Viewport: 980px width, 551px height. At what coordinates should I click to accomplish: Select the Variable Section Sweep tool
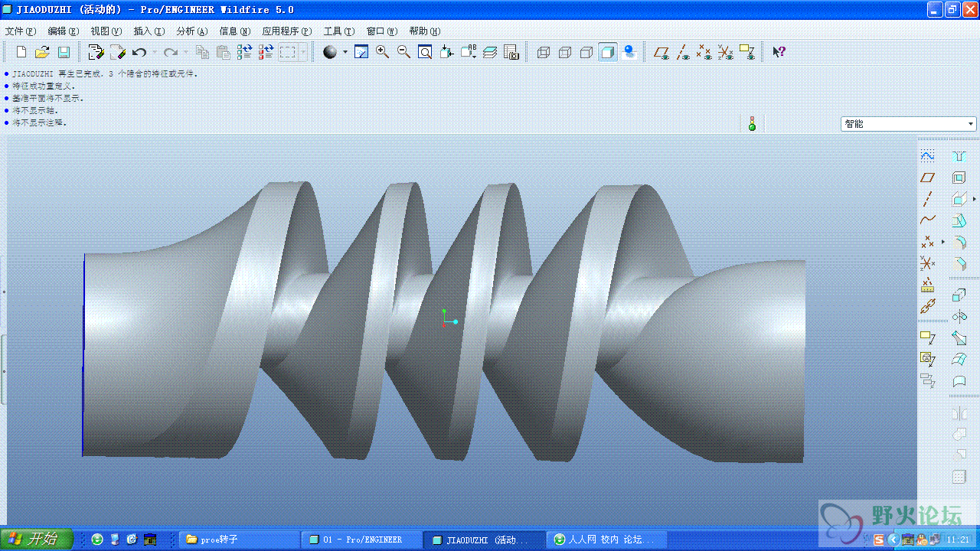point(959,337)
